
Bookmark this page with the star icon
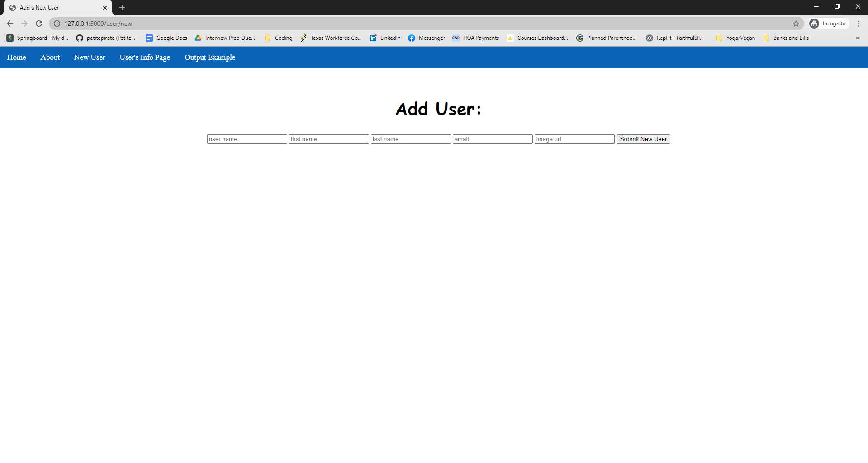click(796, 24)
